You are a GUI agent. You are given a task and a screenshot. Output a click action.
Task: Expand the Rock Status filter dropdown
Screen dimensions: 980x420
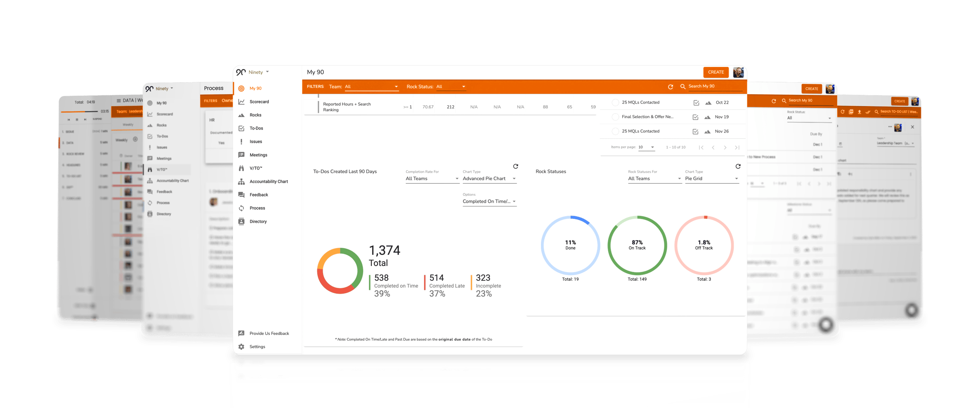(x=451, y=86)
